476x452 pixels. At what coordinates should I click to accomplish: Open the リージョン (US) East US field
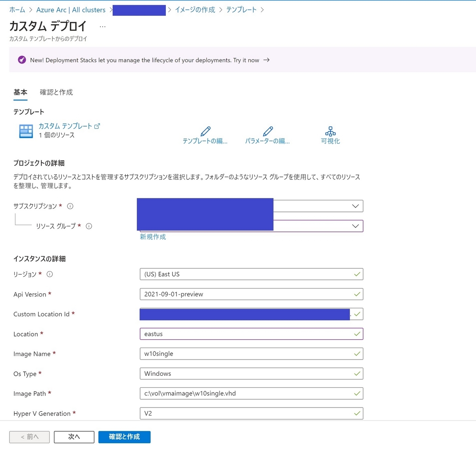point(251,274)
